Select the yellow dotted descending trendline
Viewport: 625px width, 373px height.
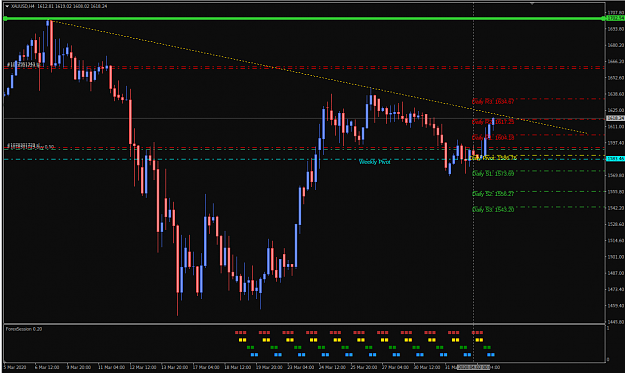point(319,77)
